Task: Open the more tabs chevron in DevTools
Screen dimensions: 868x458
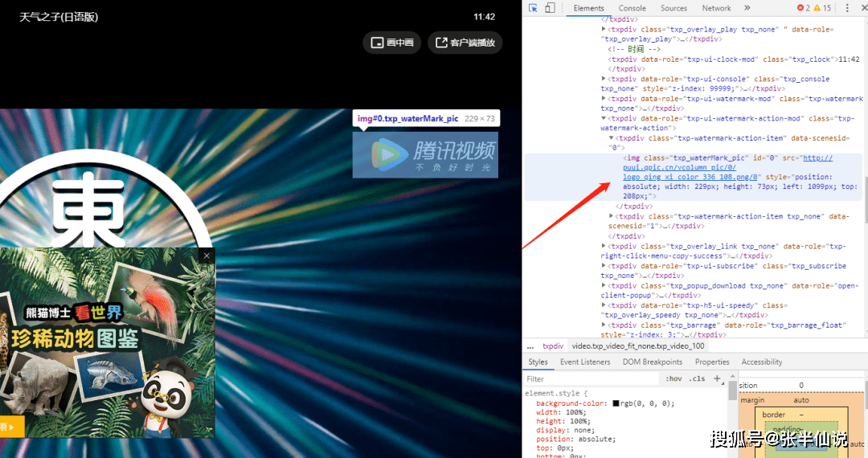Action: (747, 8)
